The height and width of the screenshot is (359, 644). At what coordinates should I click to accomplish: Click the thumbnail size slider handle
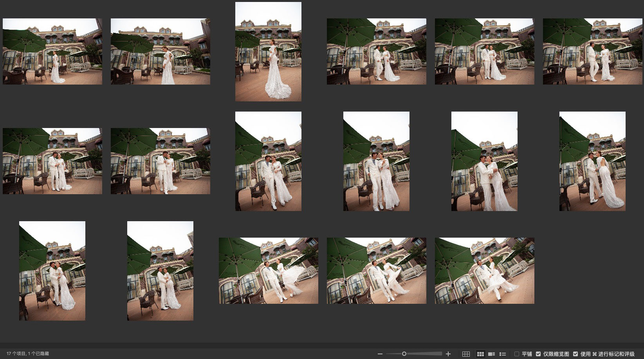tap(404, 354)
